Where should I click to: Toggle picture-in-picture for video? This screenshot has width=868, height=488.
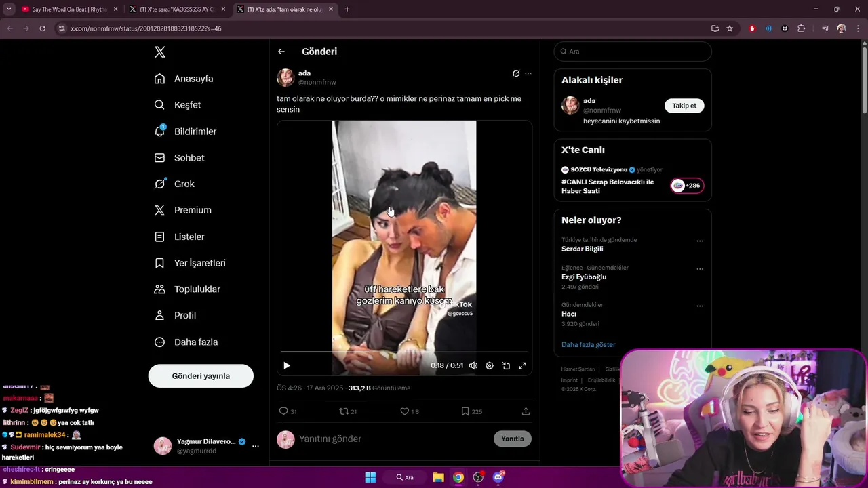pyautogui.click(x=506, y=365)
